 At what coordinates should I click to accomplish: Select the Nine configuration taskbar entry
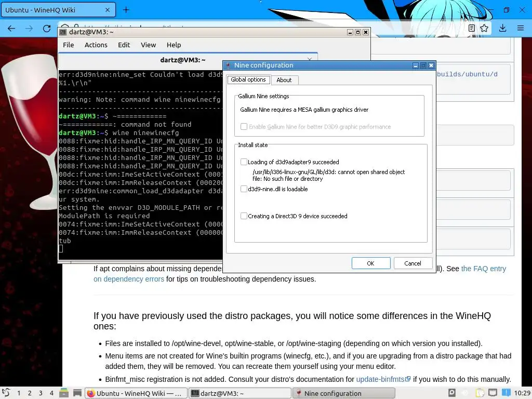click(344, 393)
